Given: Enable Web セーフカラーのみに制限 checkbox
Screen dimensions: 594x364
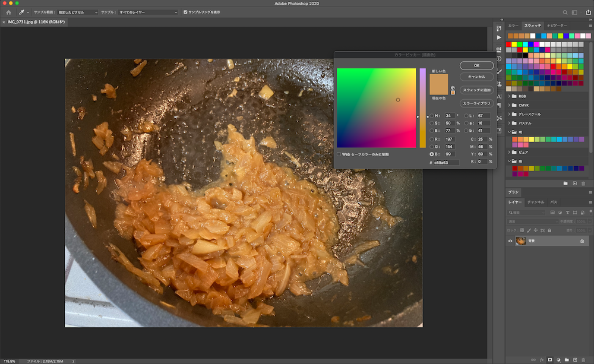Looking at the screenshot, I should tap(339, 154).
